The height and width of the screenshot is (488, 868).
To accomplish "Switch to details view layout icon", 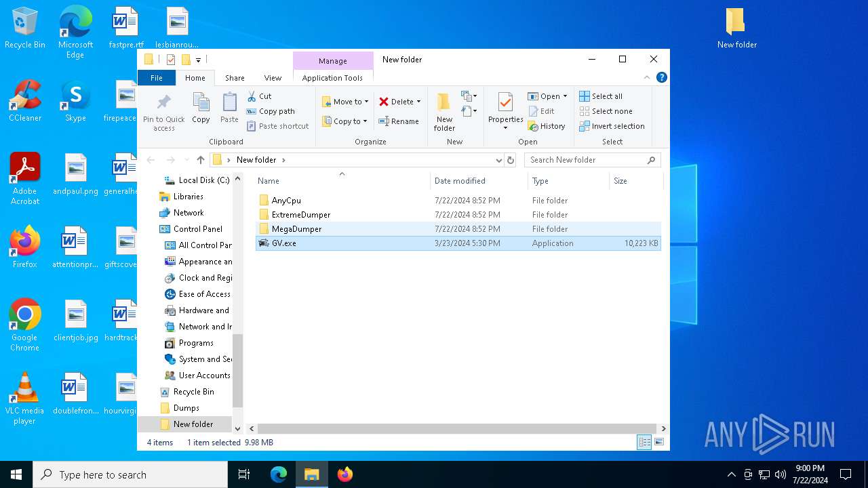I will pos(644,443).
